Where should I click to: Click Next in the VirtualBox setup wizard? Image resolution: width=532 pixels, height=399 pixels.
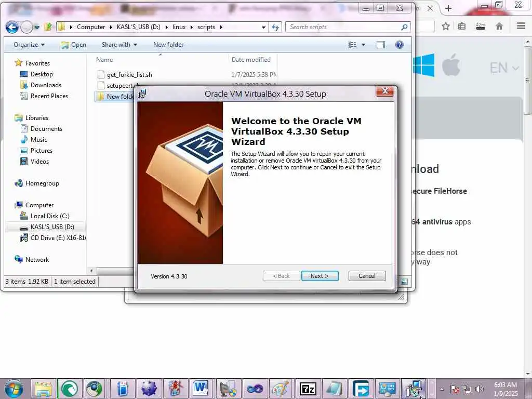(x=320, y=276)
